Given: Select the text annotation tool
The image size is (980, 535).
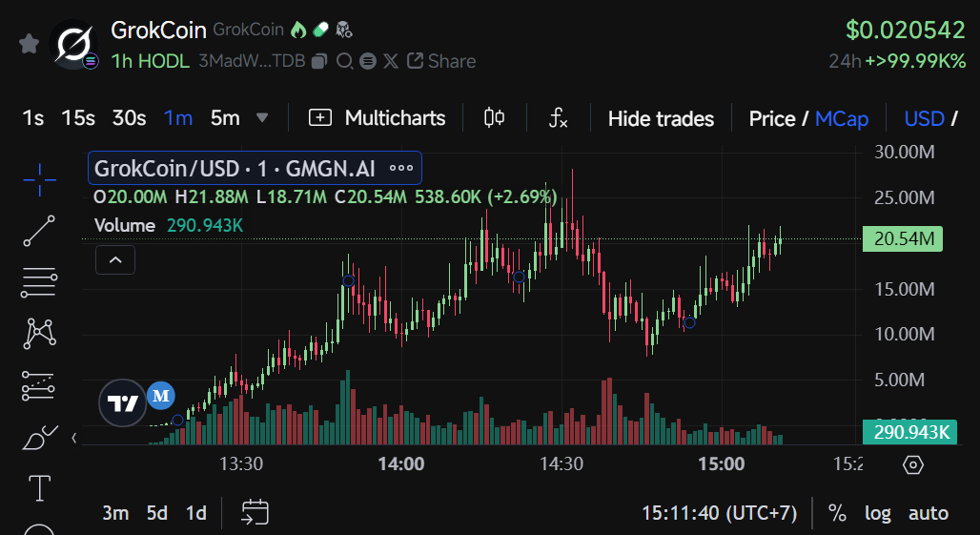Looking at the screenshot, I should (40, 488).
